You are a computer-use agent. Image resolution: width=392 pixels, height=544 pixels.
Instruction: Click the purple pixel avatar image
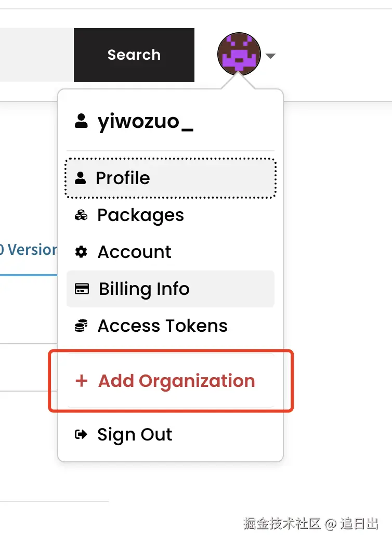(239, 54)
